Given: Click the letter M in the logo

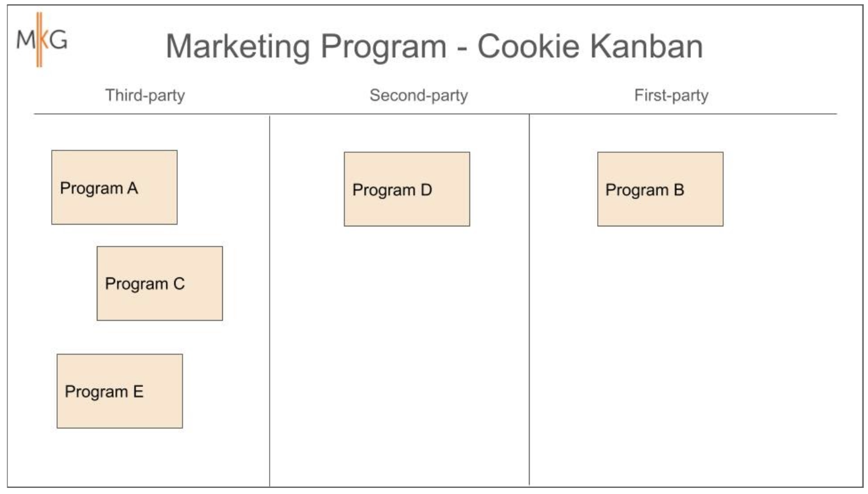Looking at the screenshot, I should pyautogui.click(x=26, y=41).
